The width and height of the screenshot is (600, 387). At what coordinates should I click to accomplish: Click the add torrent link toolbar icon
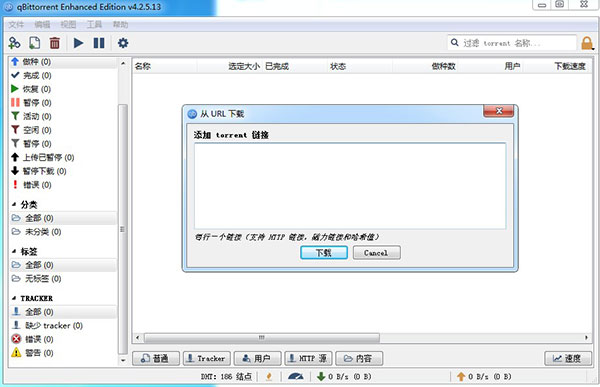click(14, 43)
